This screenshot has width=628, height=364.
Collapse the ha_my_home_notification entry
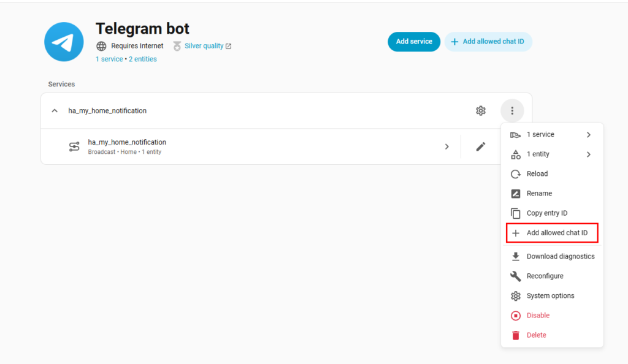point(55,111)
